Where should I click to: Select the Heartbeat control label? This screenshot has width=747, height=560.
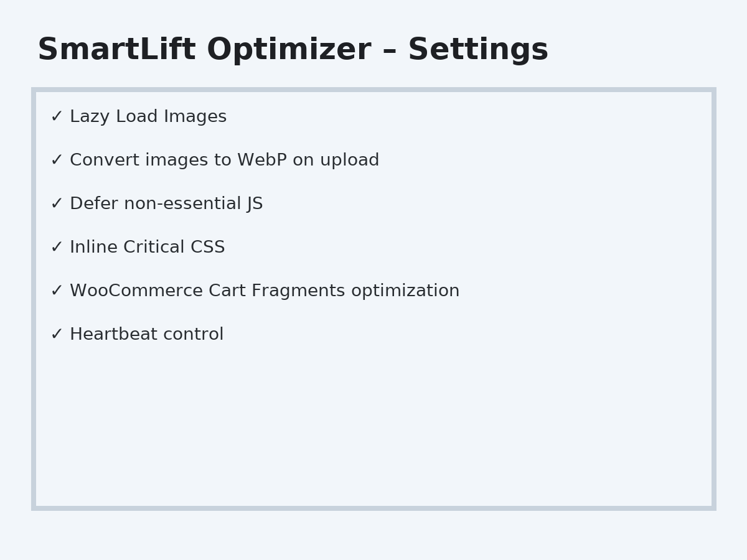(146, 335)
